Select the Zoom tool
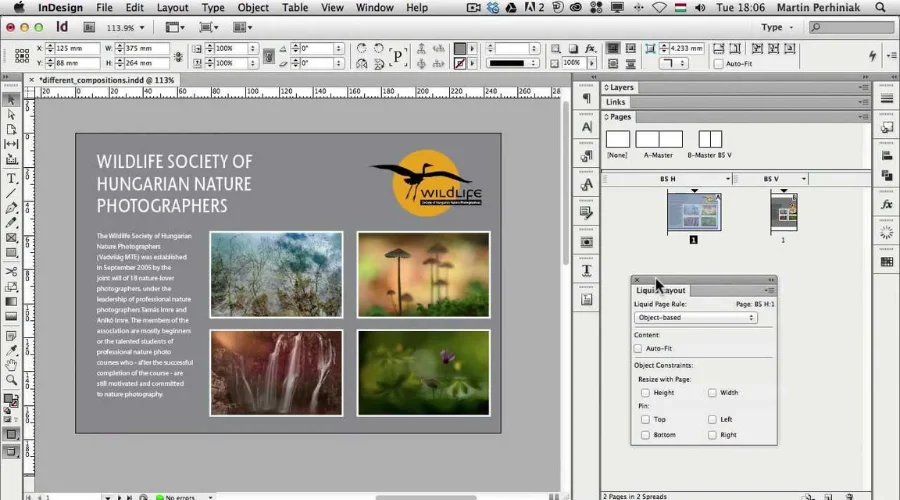 11,380
